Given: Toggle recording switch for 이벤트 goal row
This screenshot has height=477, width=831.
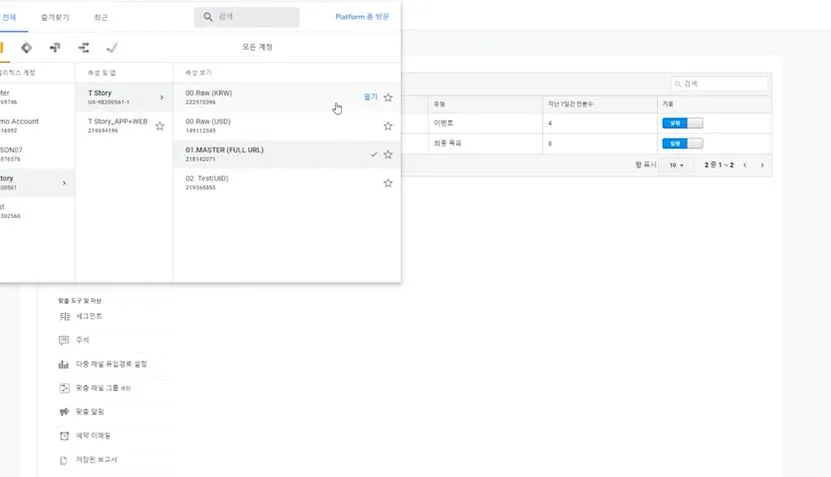Looking at the screenshot, I should (683, 123).
